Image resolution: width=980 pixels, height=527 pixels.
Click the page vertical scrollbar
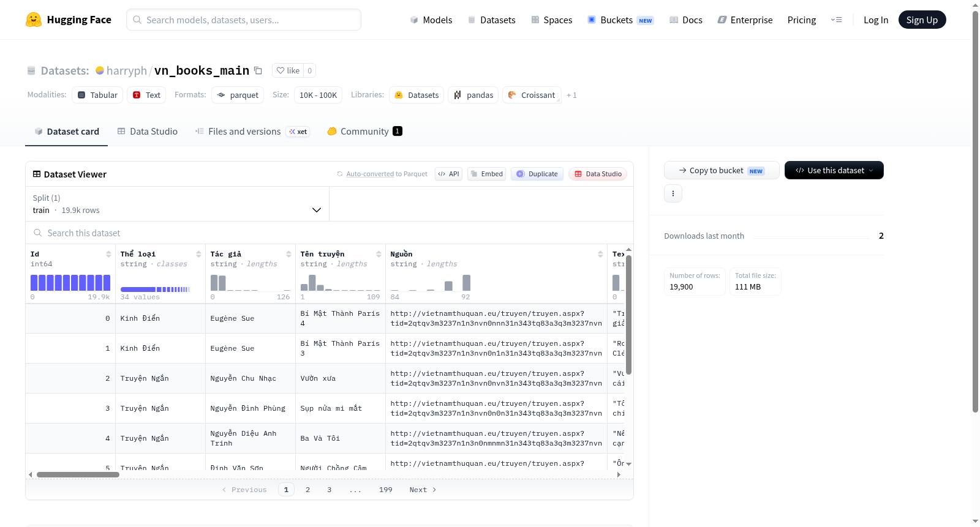coord(976,211)
